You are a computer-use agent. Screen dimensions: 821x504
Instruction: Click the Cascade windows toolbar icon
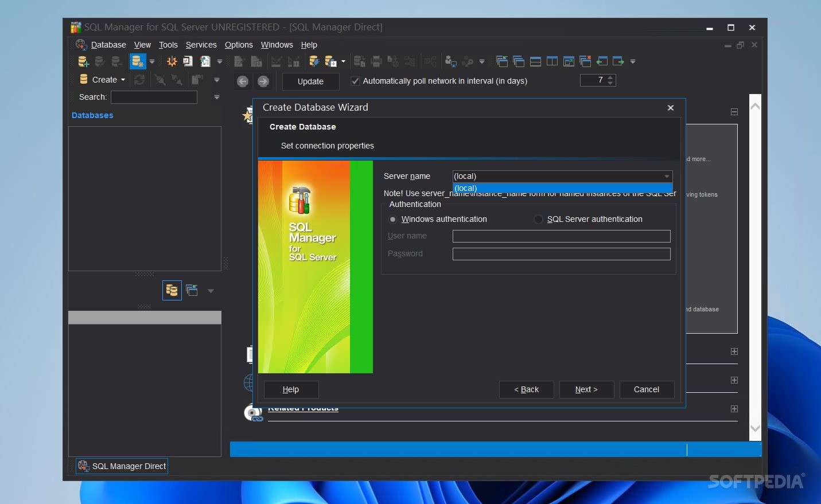[x=519, y=61]
